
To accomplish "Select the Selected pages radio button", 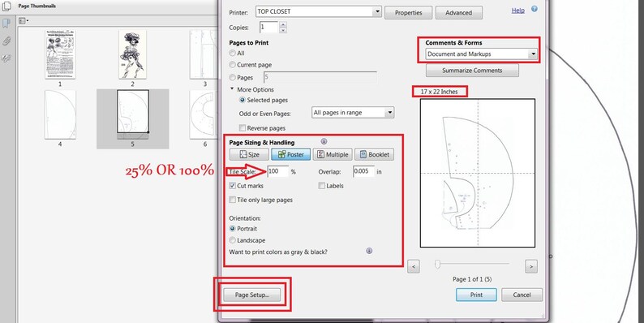I will coord(243,100).
